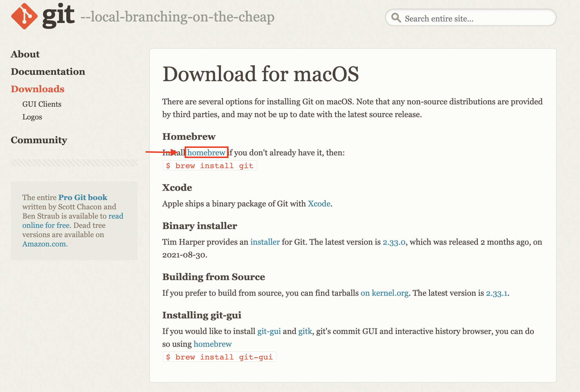Go to the About section

pos(25,54)
